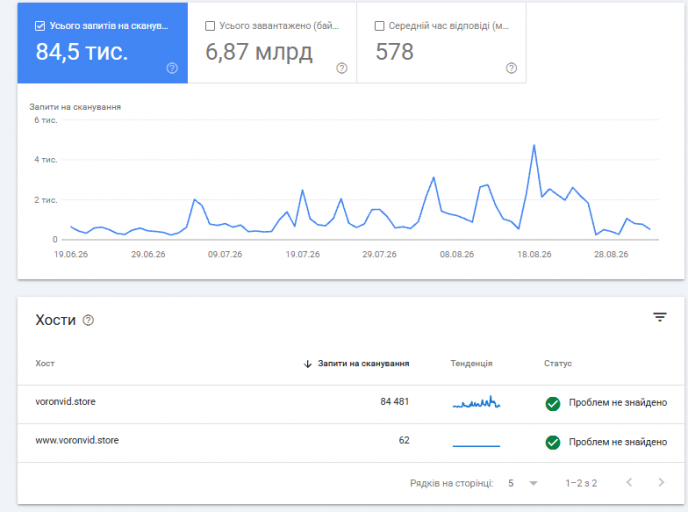The image size is (688, 512).
Task: Click Проблем не знайдено in voronvid.store row
Action: 618,402
